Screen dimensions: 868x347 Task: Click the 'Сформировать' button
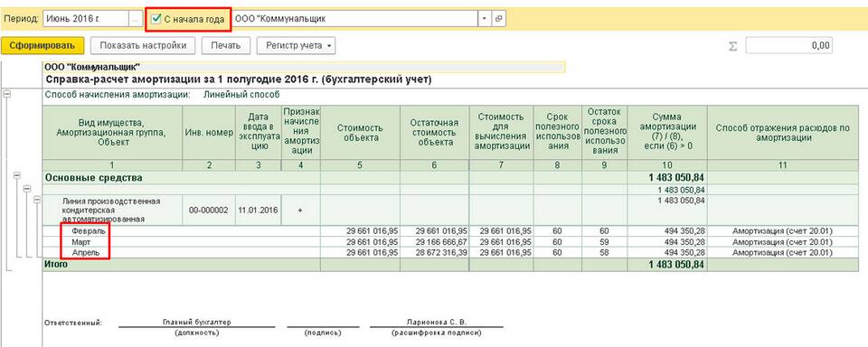click(x=42, y=45)
